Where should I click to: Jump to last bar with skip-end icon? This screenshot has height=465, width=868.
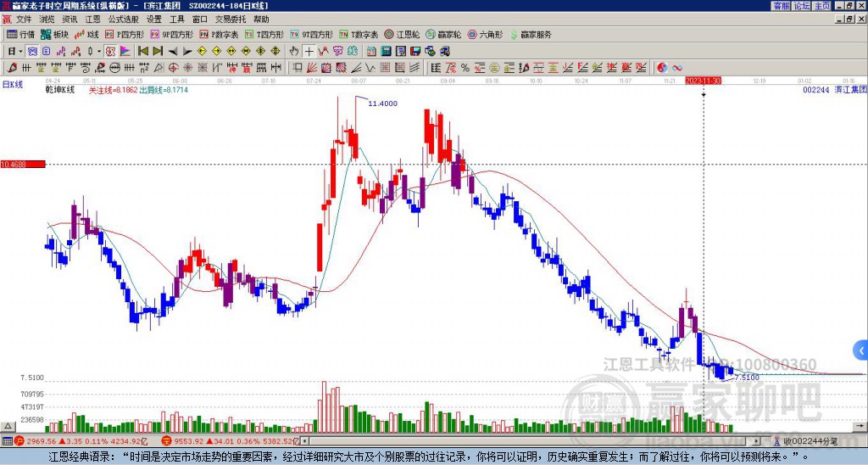(x=158, y=52)
